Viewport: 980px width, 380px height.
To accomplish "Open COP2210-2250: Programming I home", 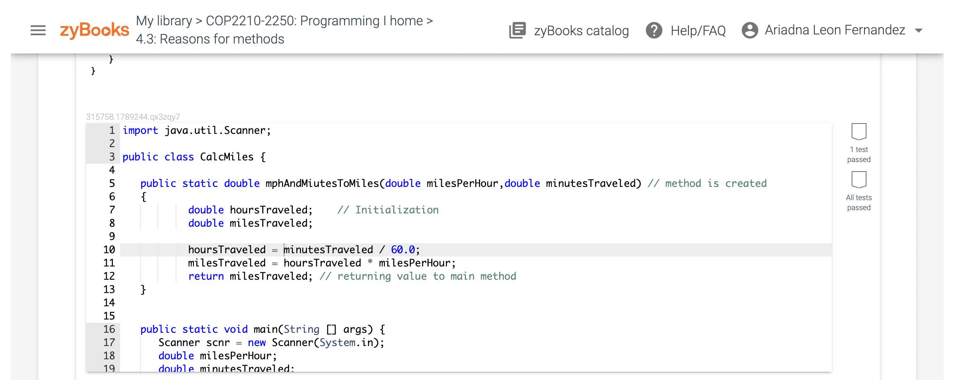I will pyautogui.click(x=314, y=21).
